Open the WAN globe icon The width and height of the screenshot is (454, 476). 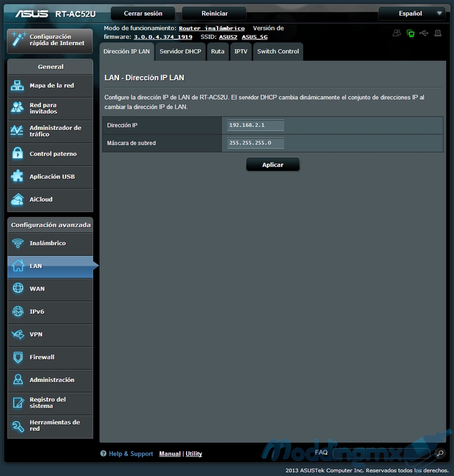tap(18, 288)
